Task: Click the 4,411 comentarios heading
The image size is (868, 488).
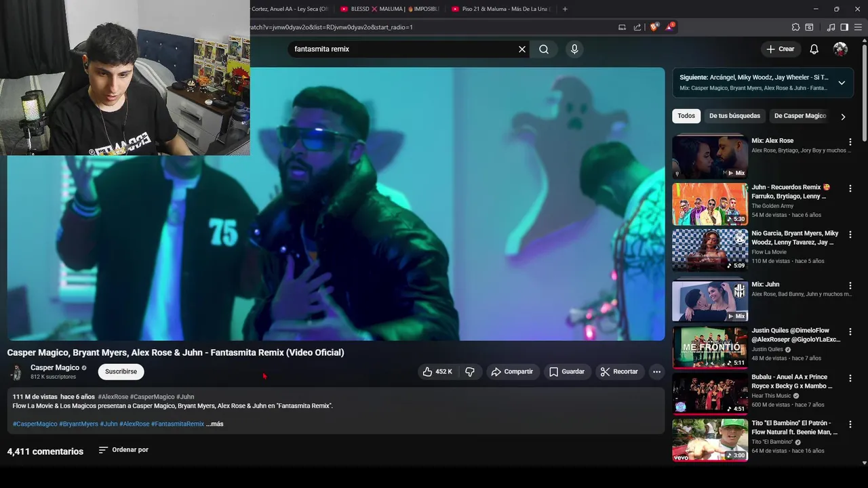Action: [45, 451]
